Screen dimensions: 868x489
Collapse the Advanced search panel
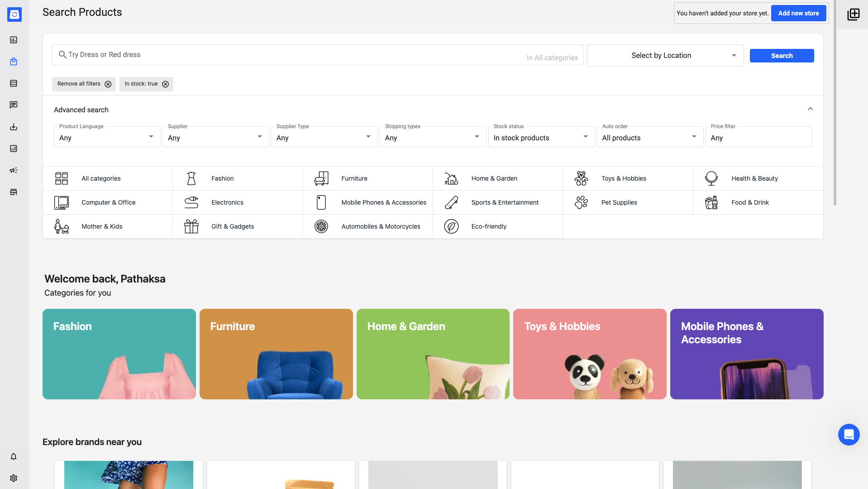point(811,109)
